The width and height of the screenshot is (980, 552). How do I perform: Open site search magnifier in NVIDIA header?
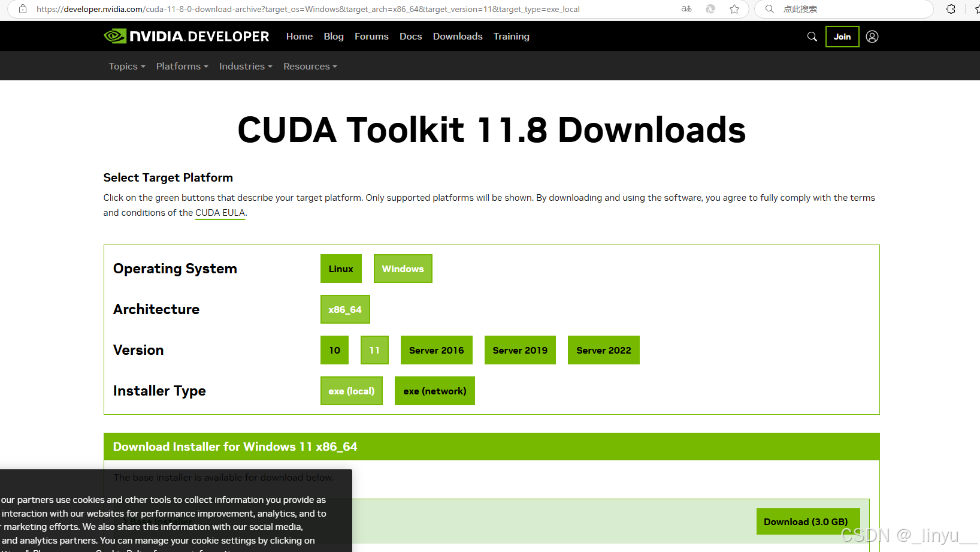pos(812,37)
